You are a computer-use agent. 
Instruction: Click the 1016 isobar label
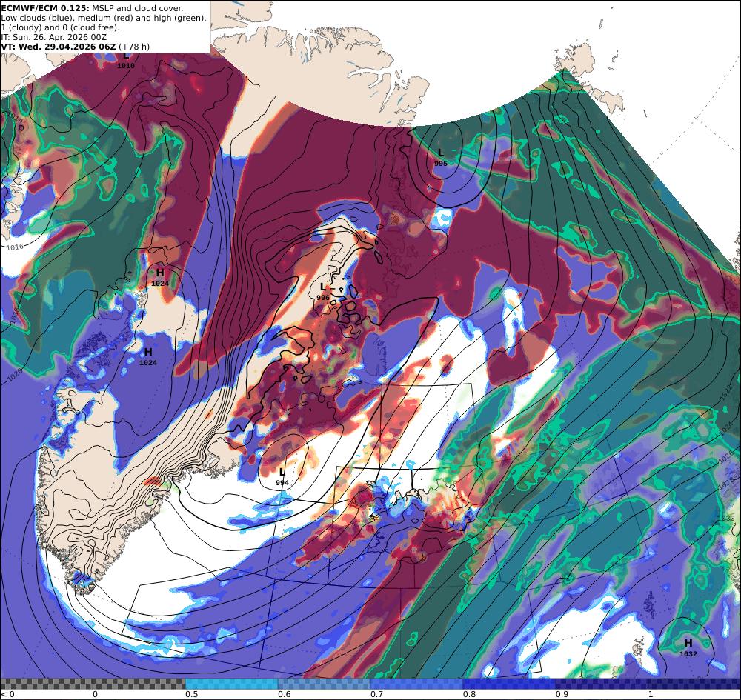(16, 247)
